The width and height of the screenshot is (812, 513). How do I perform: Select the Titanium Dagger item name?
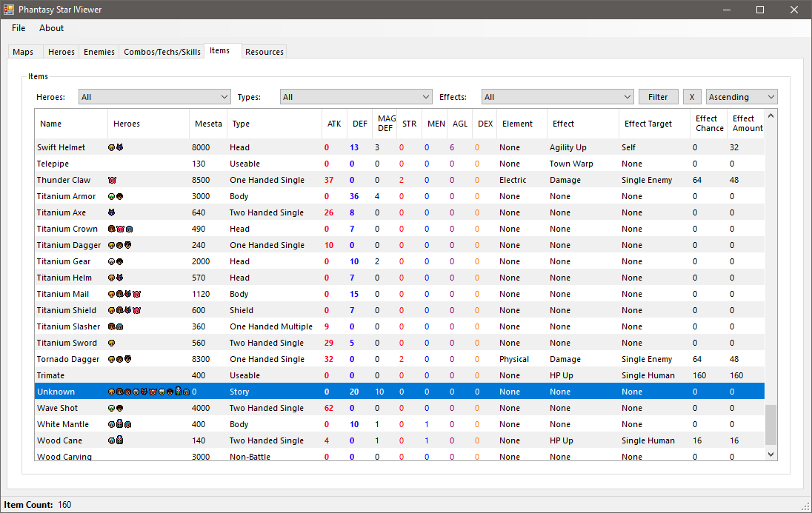click(x=69, y=245)
